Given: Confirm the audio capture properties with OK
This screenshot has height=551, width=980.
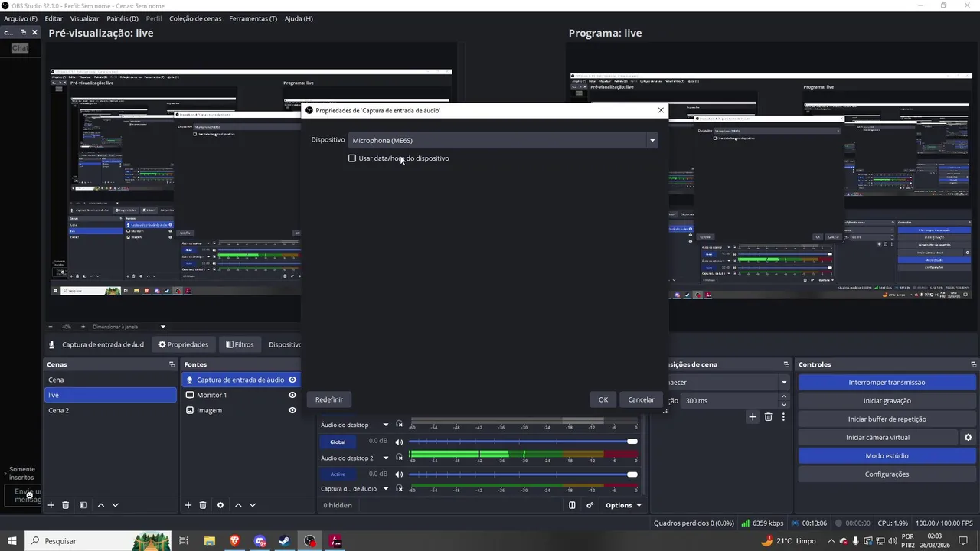Looking at the screenshot, I should [603, 399].
